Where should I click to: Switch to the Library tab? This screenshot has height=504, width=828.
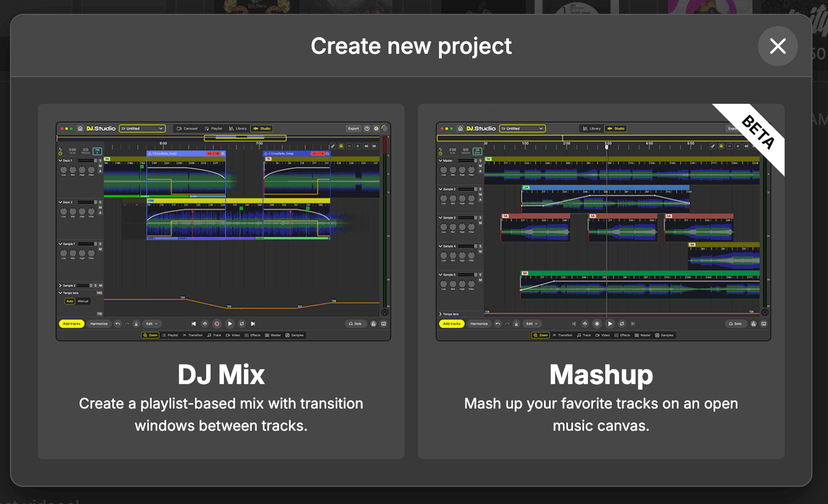click(x=238, y=129)
